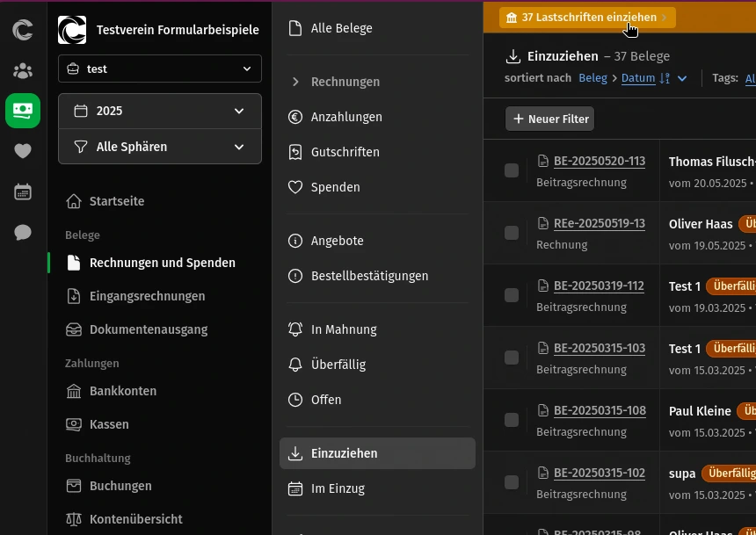Open the chat bubble icon in left rail
This screenshot has width=756, height=535.
click(x=23, y=232)
